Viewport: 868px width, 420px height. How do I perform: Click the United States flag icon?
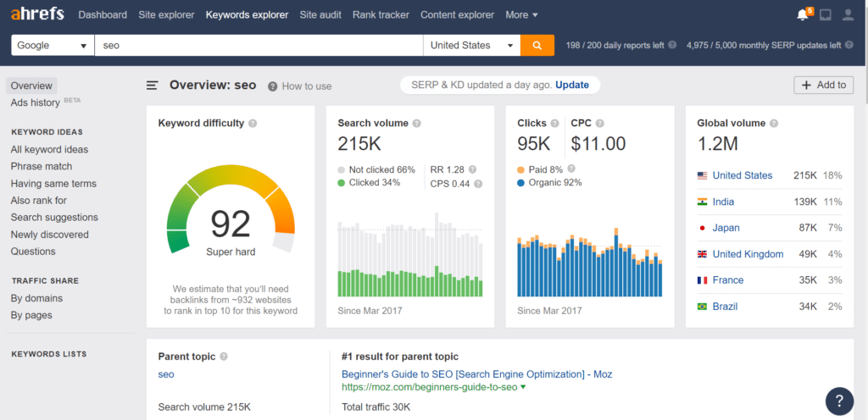click(703, 176)
